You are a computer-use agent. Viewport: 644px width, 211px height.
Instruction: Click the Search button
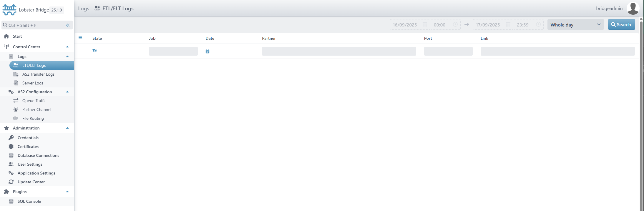pos(621,25)
